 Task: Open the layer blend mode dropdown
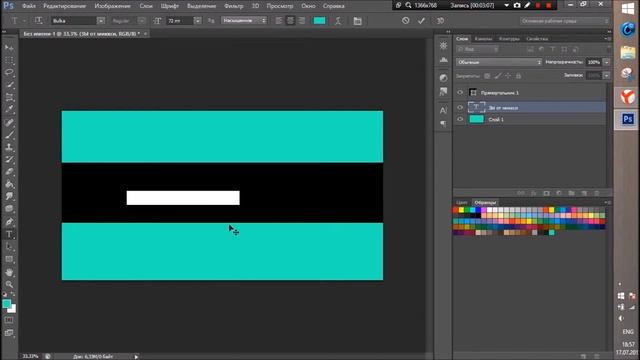499,62
